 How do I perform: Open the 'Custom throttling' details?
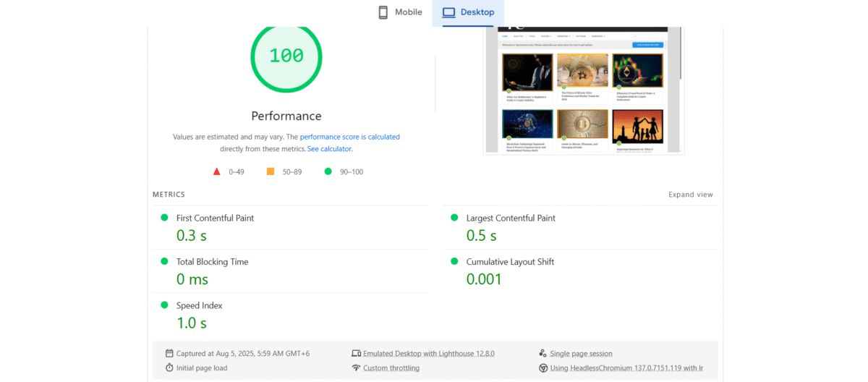(x=391, y=368)
